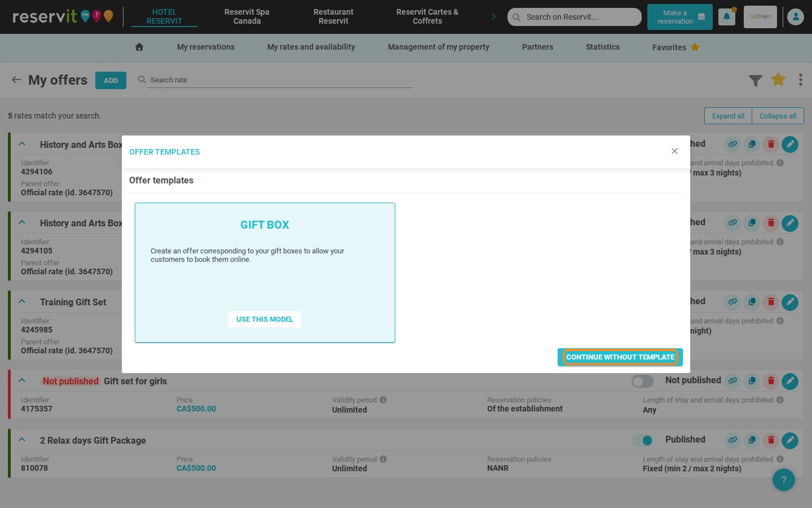Click the Search rate input field
Screen dimensions: 812x508
pyautogui.click(x=281, y=80)
